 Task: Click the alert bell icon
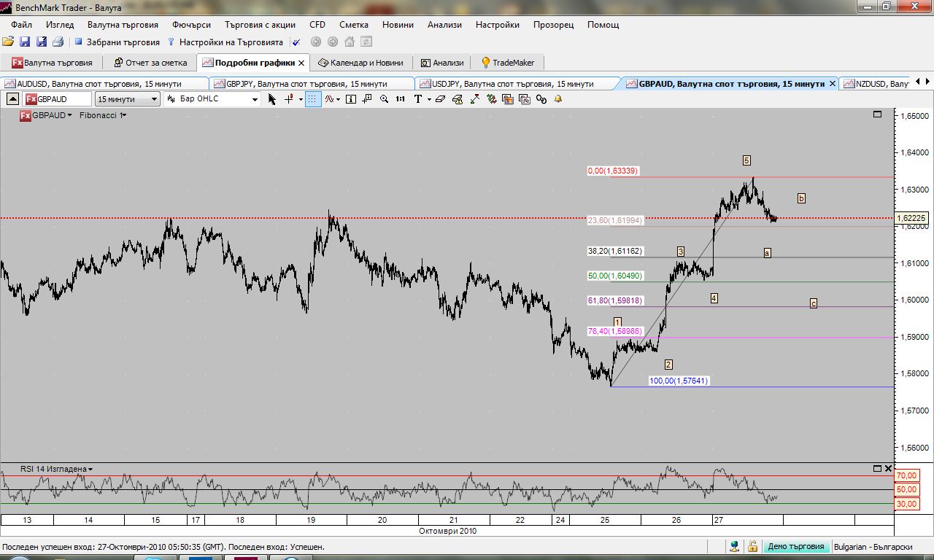[557, 99]
